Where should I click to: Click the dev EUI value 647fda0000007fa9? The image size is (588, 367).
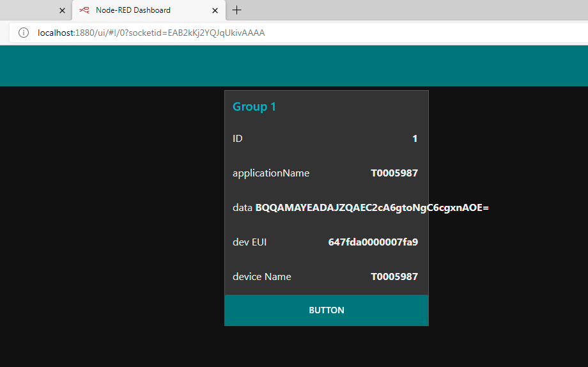point(373,242)
